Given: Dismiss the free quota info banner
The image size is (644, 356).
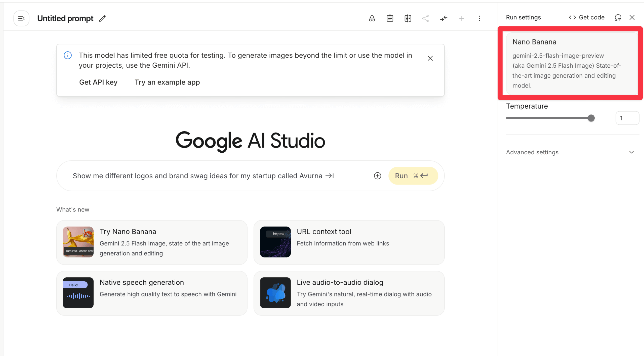Looking at the screenshot, I should point(430,58).
